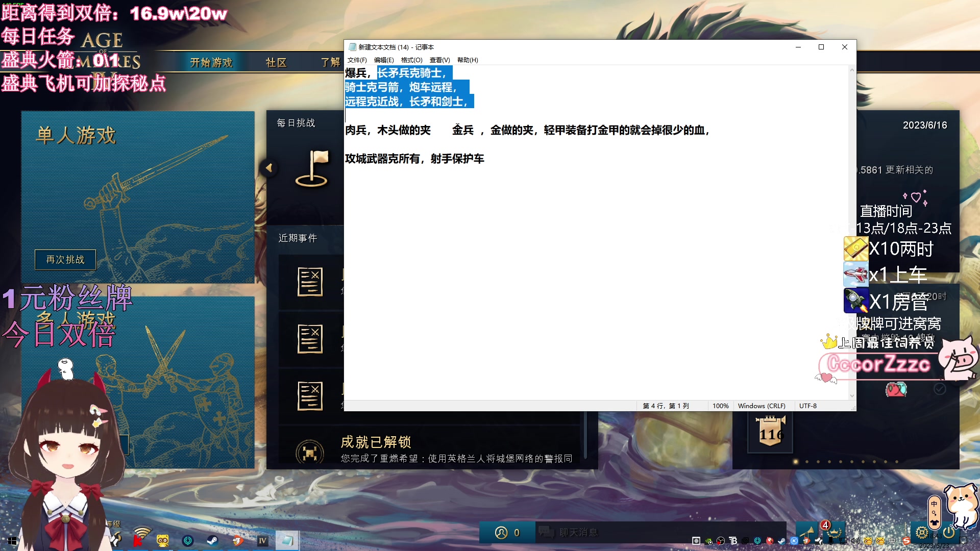Open the crown icon with 4 notifications
The height and width of the screenshot is (551, 980).
tap(834, 534)
